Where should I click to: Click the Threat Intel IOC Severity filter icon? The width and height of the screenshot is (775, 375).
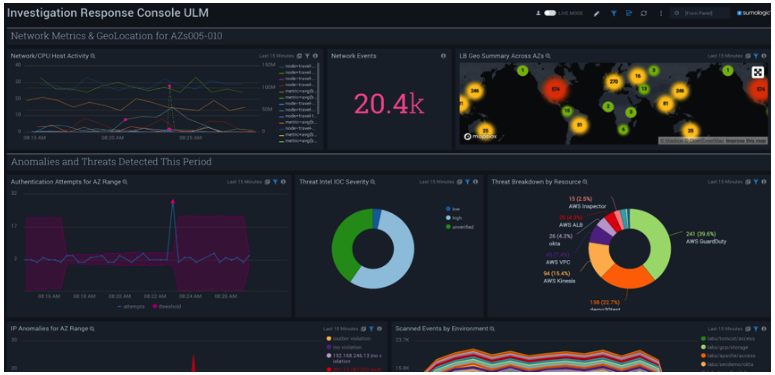(x=468, y=182)
